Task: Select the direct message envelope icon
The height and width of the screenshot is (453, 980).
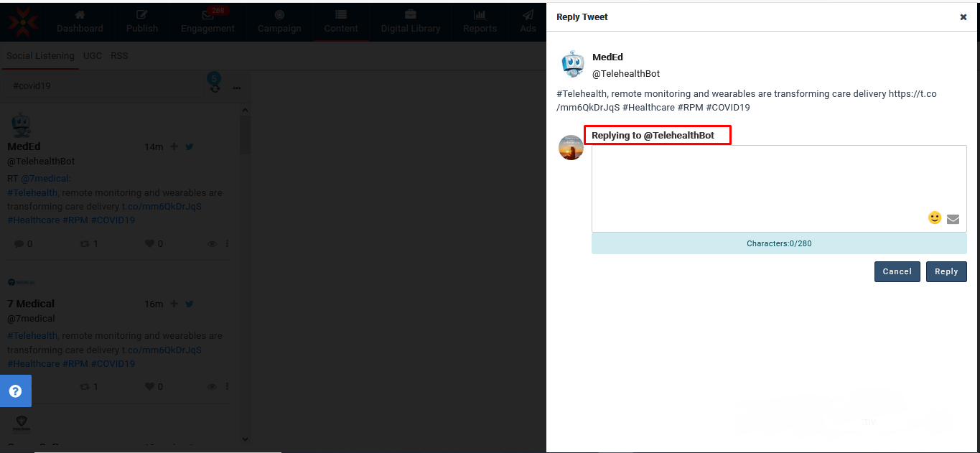Action: [953, 218]
